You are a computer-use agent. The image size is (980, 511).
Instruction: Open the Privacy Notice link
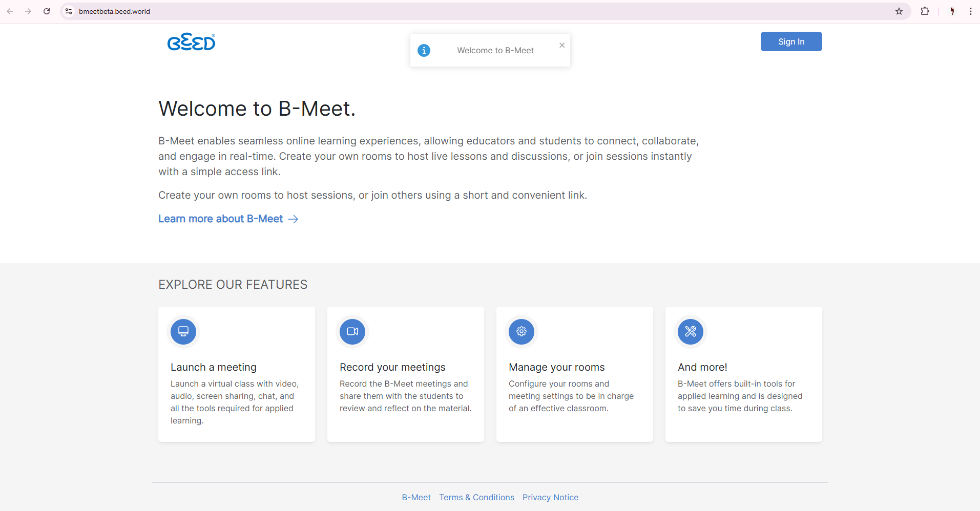coord(550,497)
